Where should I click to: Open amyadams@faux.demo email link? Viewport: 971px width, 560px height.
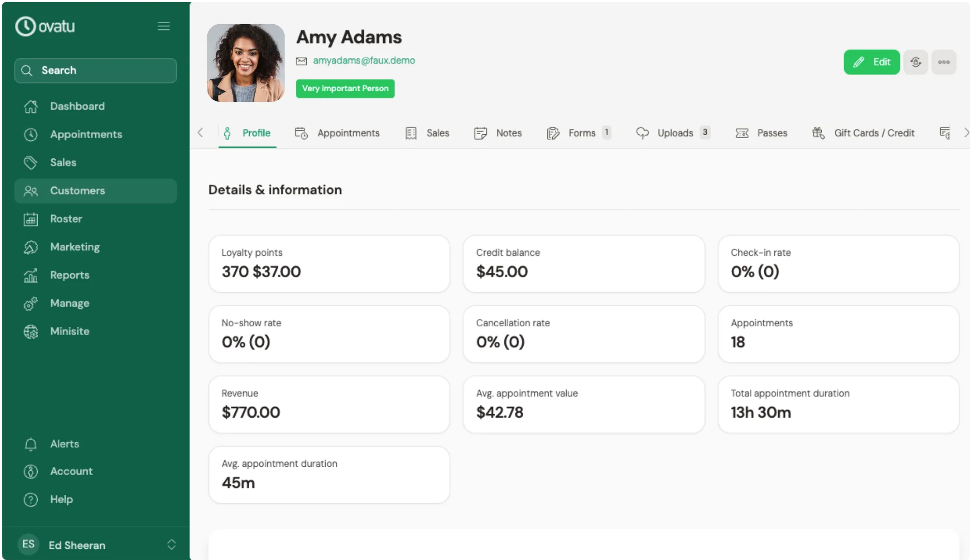coord(364,60)
